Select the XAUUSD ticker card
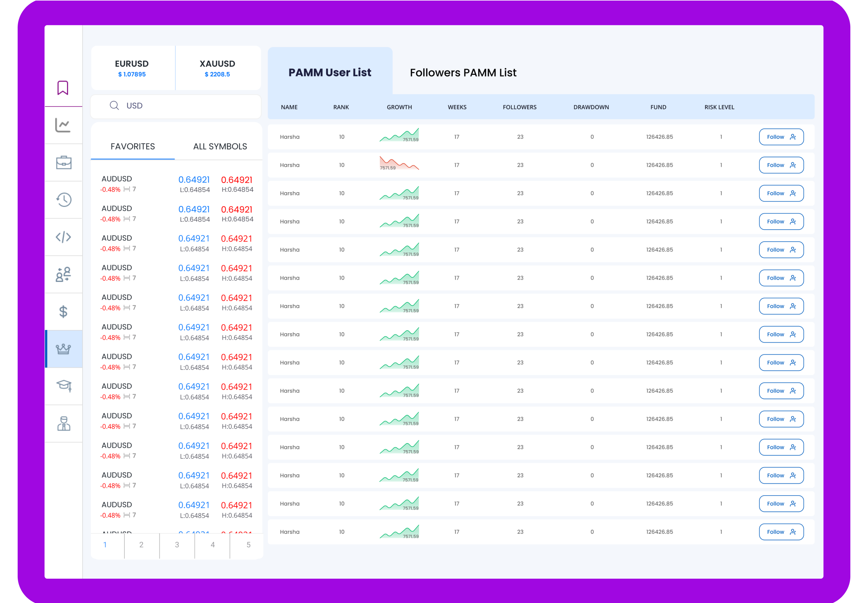Viewport: 868px width, 603px height. pos(217,68)
